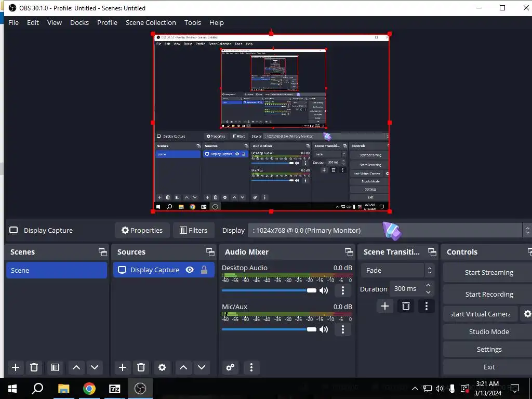
Task: Move scene up with arrow
Action: click(x=76, y=367)
